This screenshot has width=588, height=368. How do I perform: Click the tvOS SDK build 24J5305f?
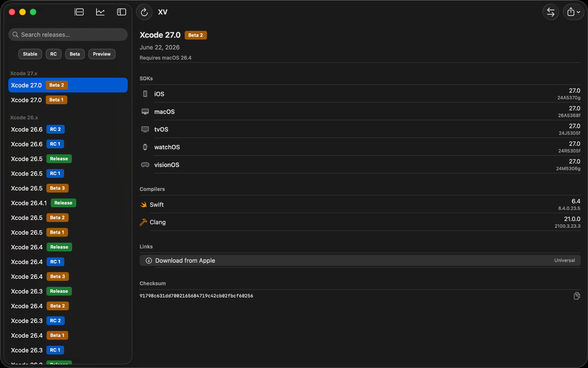click(569, 133)
